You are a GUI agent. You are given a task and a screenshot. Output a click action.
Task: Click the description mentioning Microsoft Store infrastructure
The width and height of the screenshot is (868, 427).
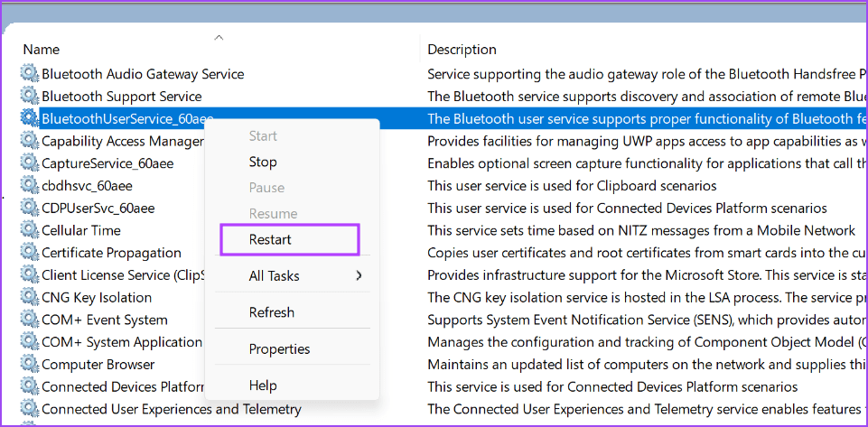(x=648, y=275)
